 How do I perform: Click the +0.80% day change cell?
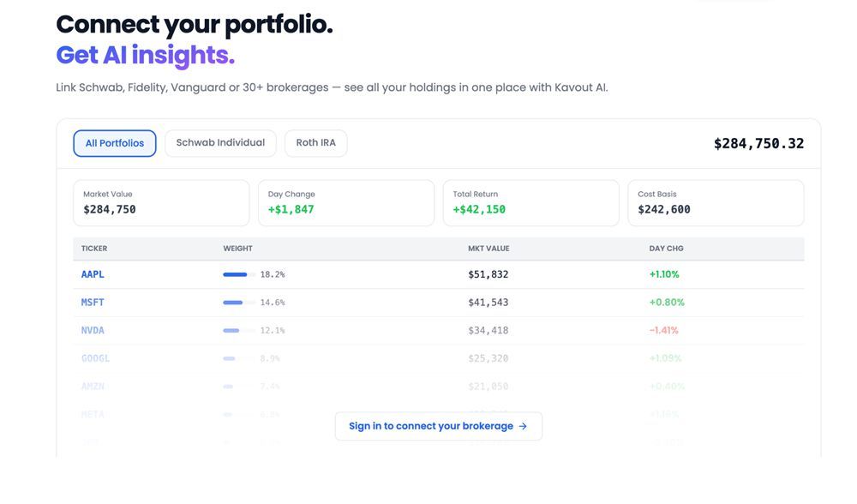click(667, 303)
